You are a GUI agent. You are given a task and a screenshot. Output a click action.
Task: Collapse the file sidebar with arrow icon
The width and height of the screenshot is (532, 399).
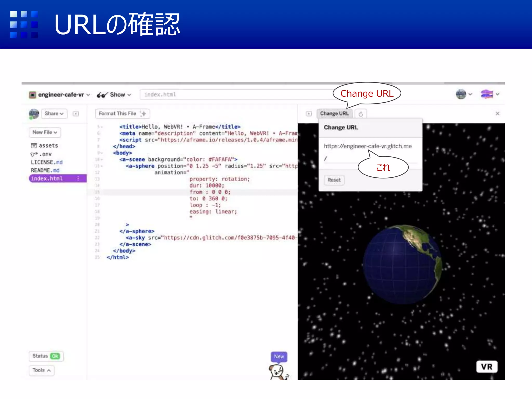coord(76,114)
